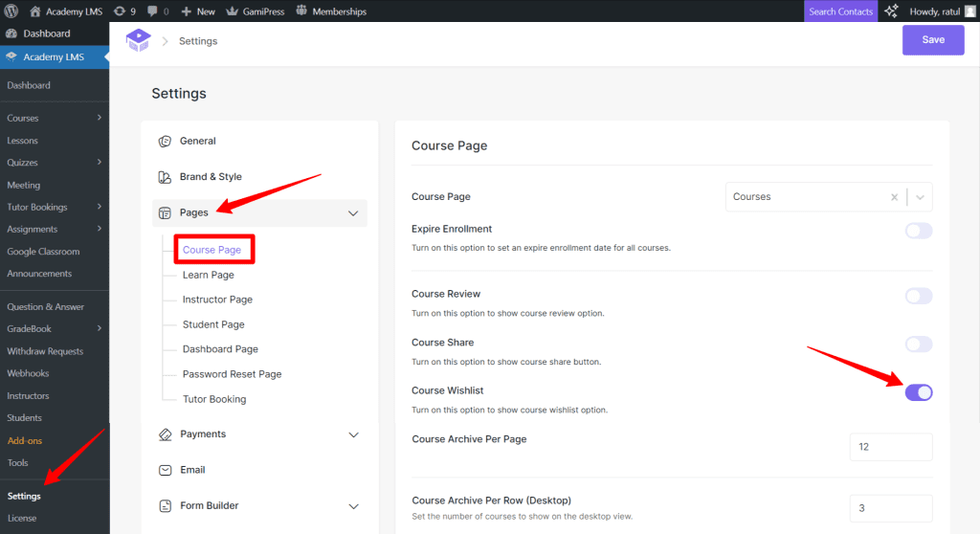Image resolution: width=980 pixels, height=534 pixels.
Task: Click the updates refresh icon
Action: coord(120,11)
